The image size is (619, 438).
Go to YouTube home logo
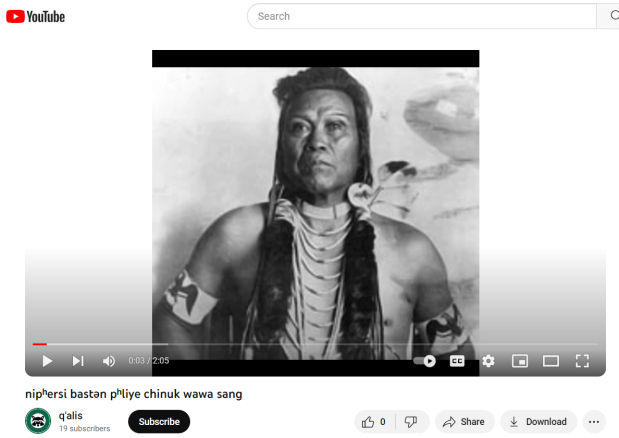pos(36,17)
